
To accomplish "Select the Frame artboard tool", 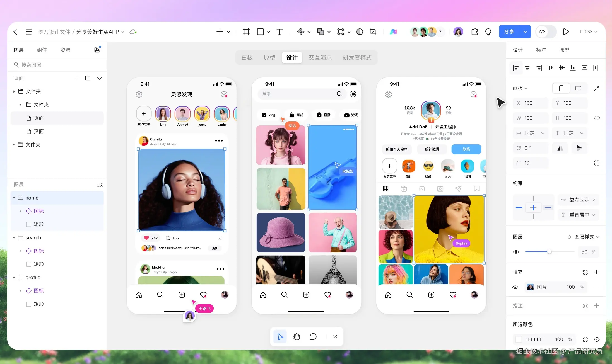I will pos(246,32).
